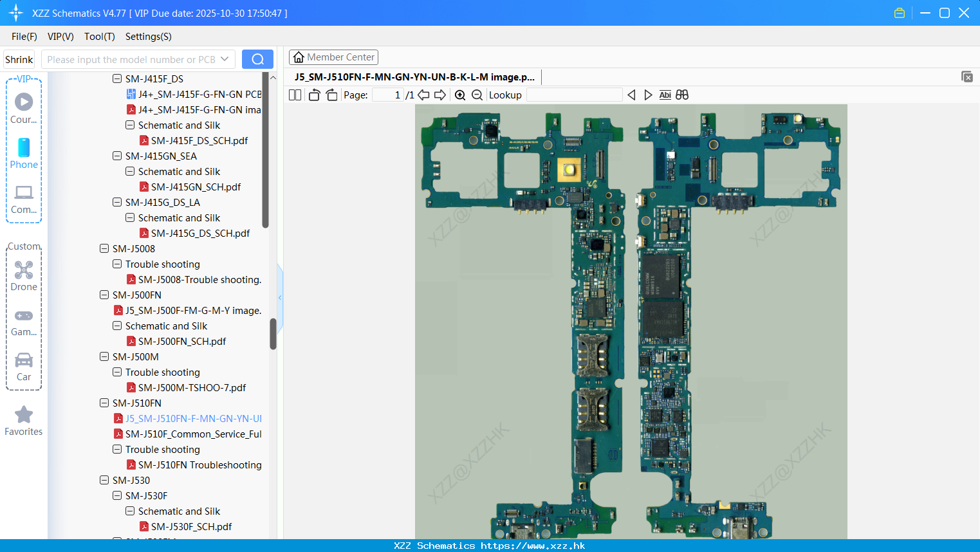The height and width of the screenshot is (552, 980).
Task: Collapse the SM-J530 node
Action: (104, 480)
